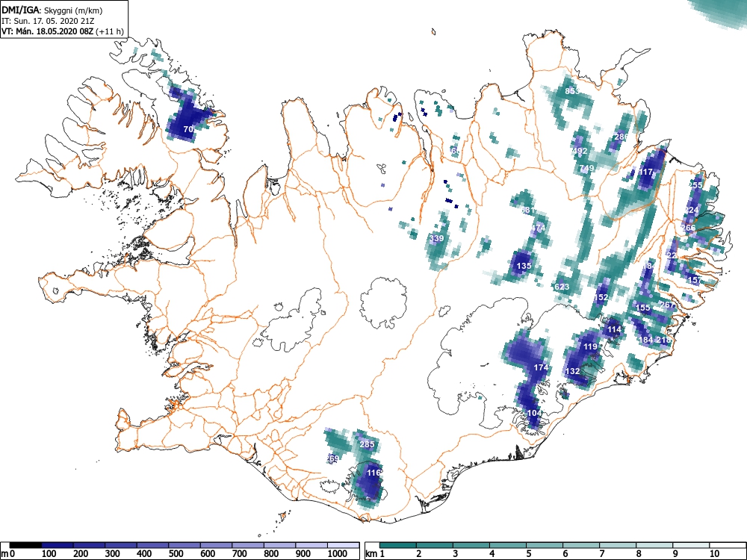Click the lightest 9–10 km legend swatch
This screenshot has width=747, height=560.
pos(691,545)
